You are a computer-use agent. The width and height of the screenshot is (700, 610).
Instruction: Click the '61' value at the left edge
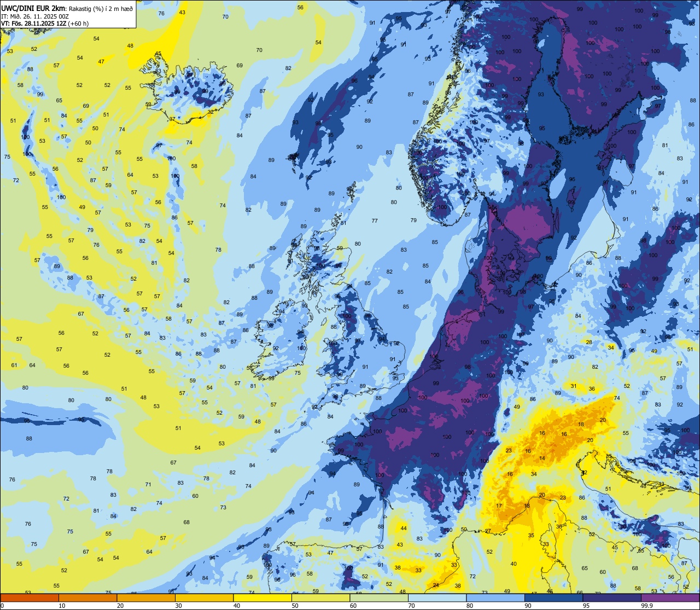pos(14,365)
